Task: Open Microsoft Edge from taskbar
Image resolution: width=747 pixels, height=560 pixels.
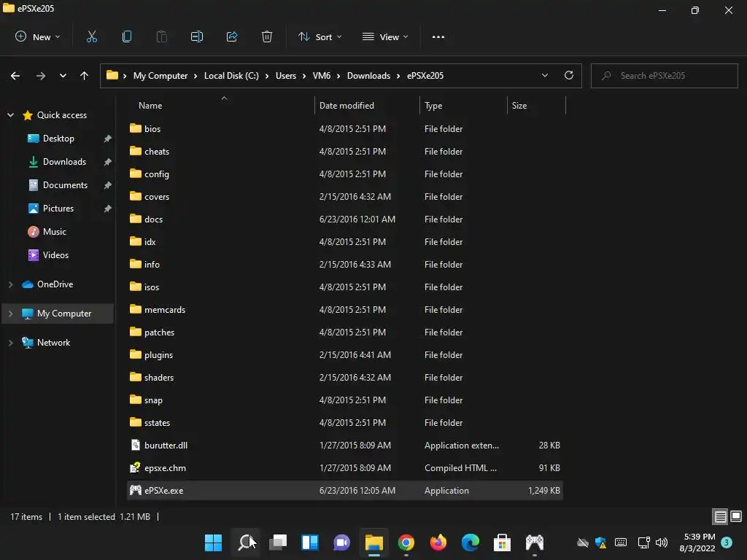Action: point(471,542)
